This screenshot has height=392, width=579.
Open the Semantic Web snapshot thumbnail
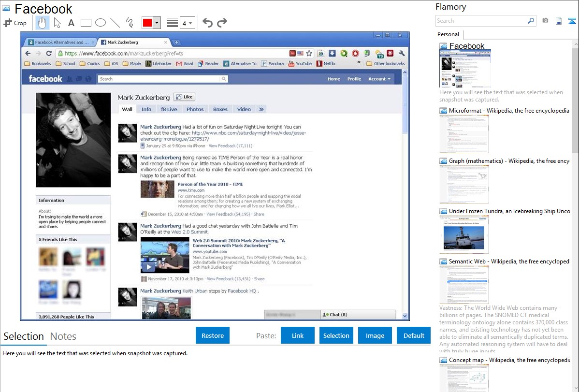(x=464, y=284)
